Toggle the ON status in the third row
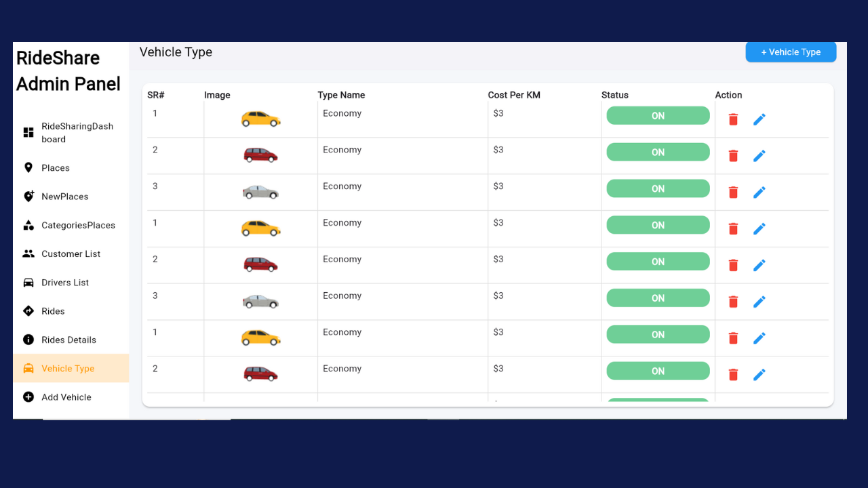 (658, 189)
